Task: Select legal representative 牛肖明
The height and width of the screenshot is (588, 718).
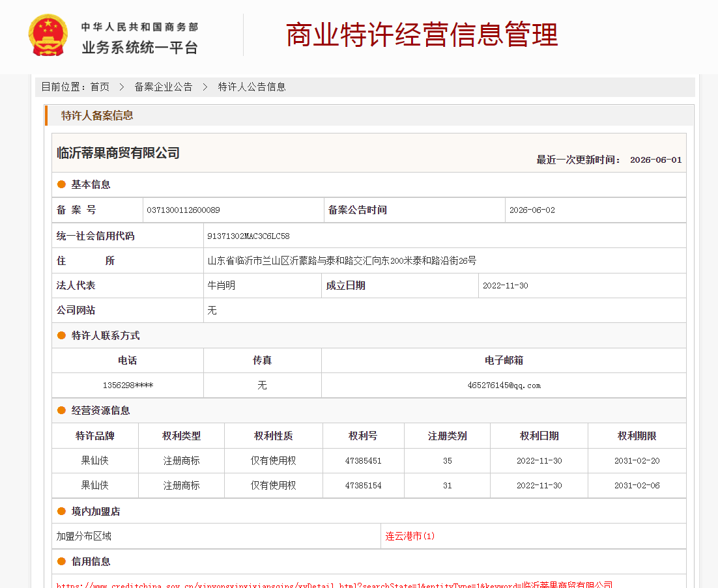Action: pos(221,285)
